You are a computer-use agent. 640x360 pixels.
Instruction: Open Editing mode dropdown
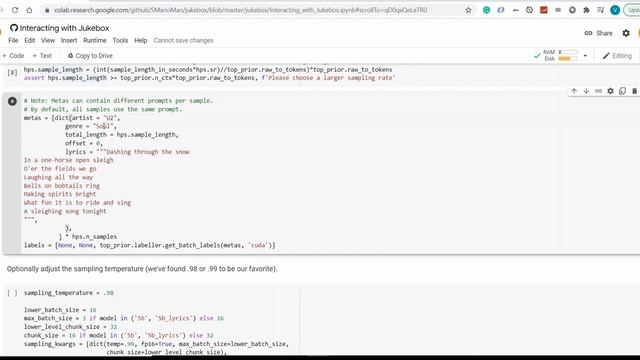(617, 56)
